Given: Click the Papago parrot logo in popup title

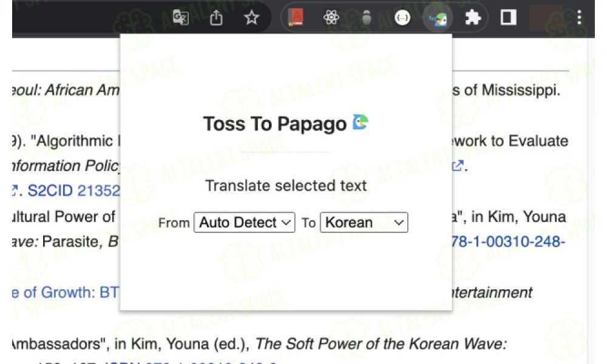Looking at the screenshot, I should (x=361, y=122).
